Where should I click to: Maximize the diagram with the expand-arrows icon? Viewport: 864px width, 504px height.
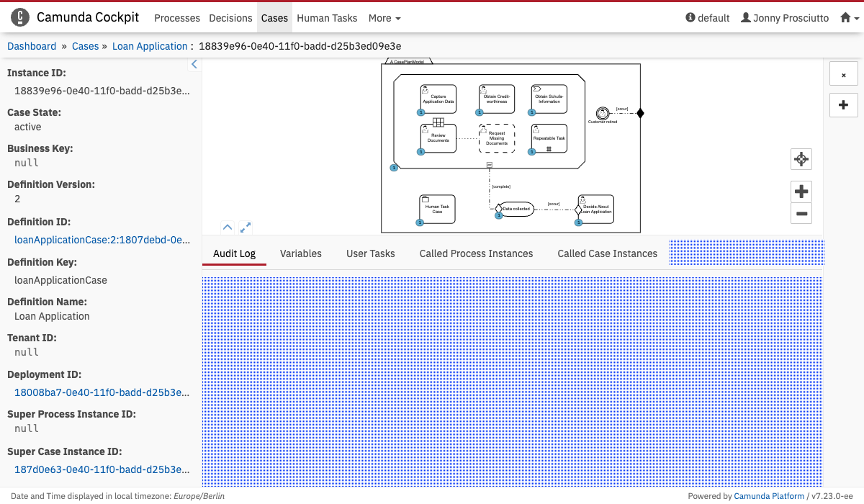(246, 228)
